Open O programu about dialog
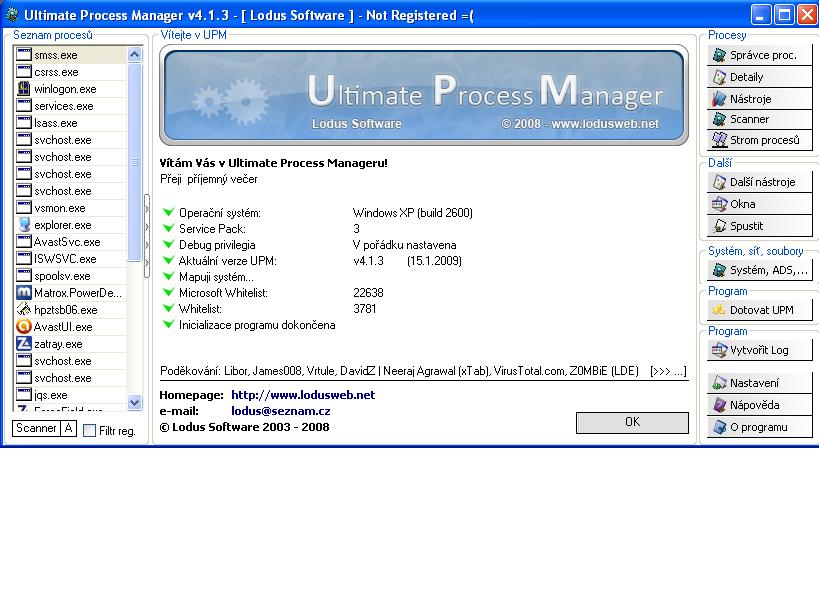This screenshot has height=600, width=819. [760, 427]
